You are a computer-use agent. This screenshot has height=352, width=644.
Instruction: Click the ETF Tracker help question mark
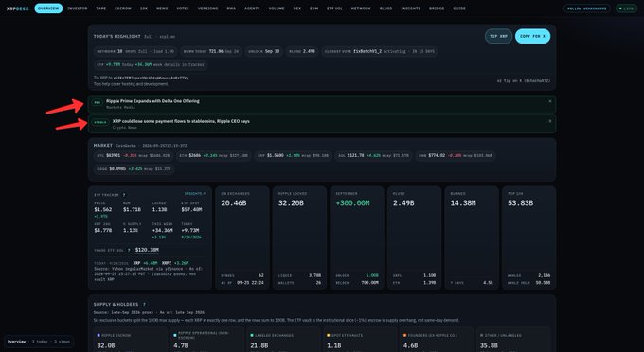tap(124, 195)
